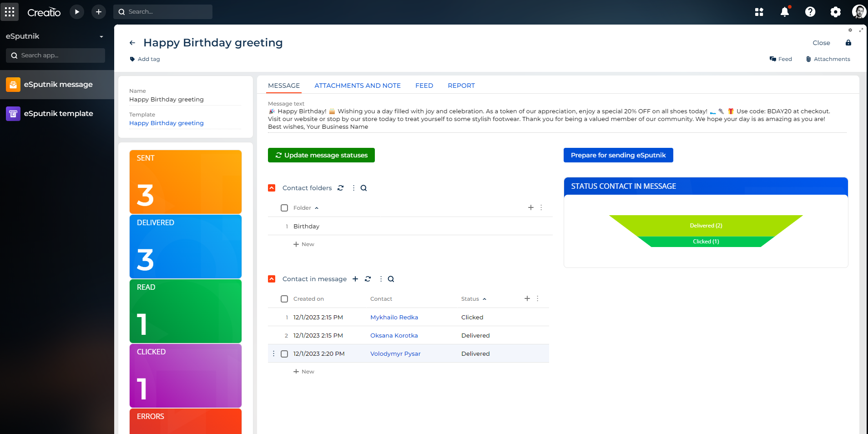Open the REPORT tab
This screenshot has width=868, height=434.
coord(461,86)
